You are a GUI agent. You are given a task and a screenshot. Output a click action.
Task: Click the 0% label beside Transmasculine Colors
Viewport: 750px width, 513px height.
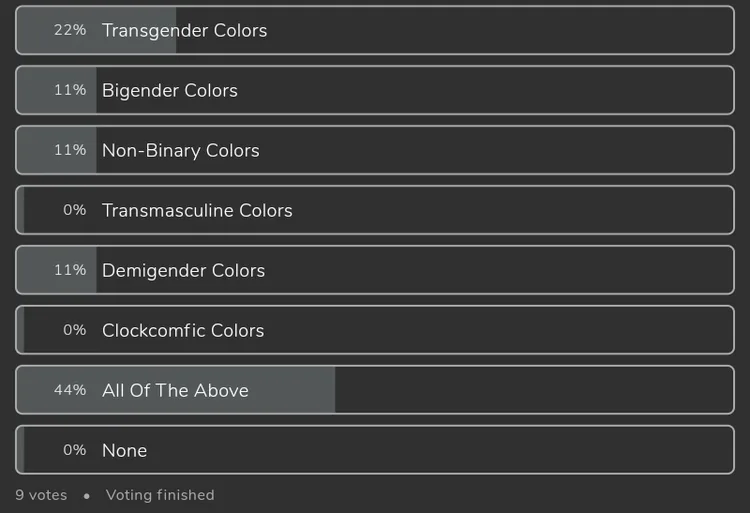click(75, 210)
